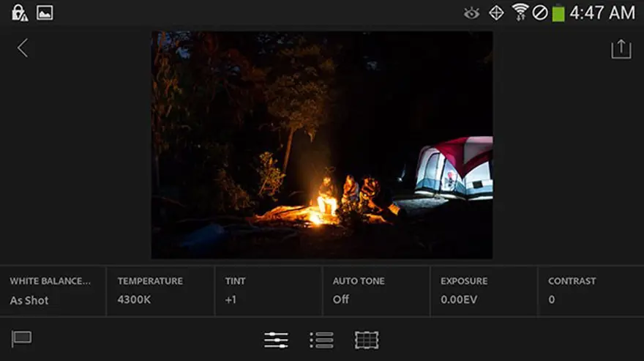Choose the Contrast adjustment tile
The image size is (644, 361).
click(591, 291)
